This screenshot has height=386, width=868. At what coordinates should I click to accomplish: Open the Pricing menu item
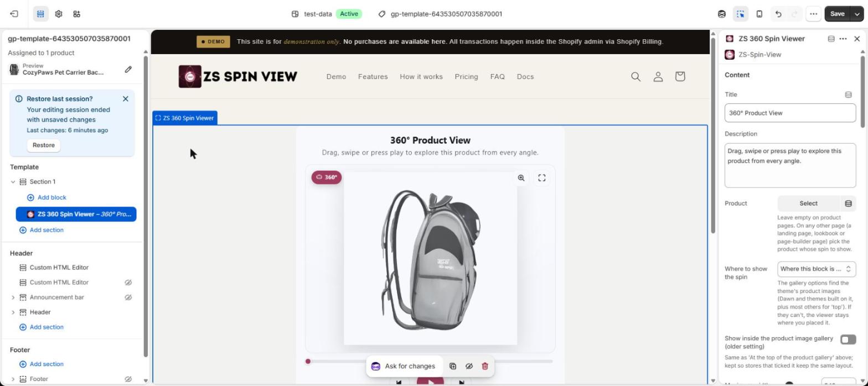pyautogui.click(x=466, y=77)
